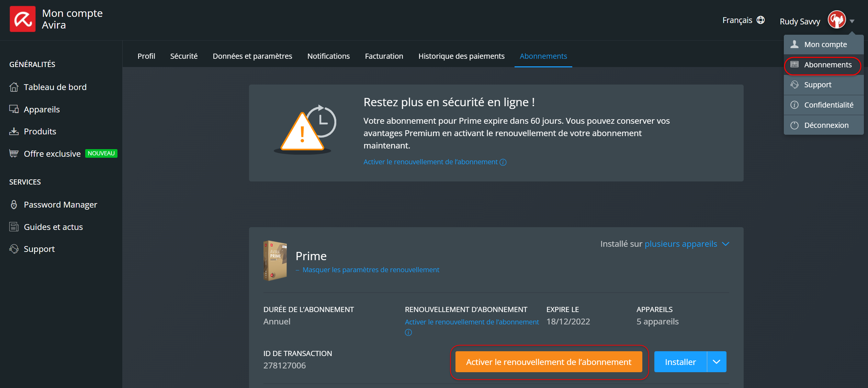Click the Avira Prime box thumbnail

[x=275, y=260]
